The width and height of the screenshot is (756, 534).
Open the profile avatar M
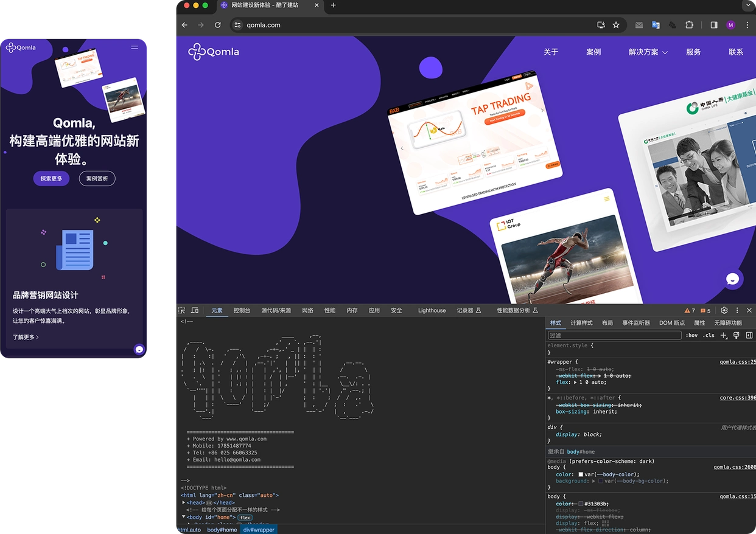(x=731, y=25)
